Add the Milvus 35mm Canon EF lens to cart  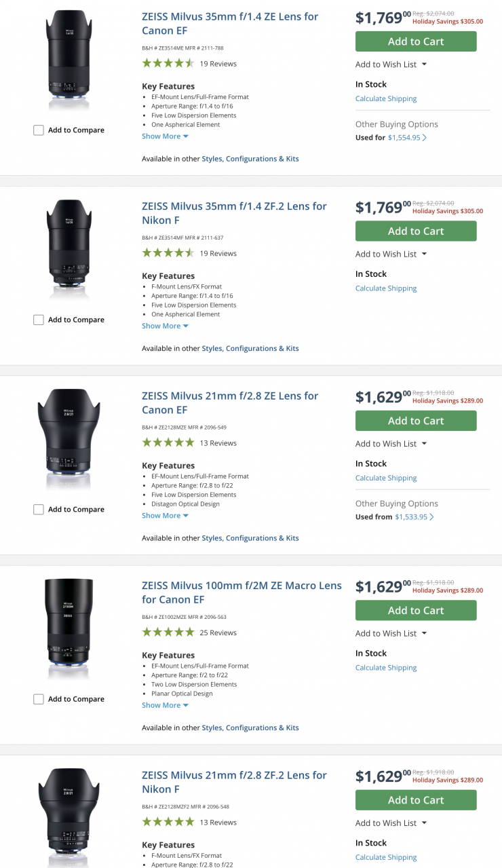coord(416,41)
